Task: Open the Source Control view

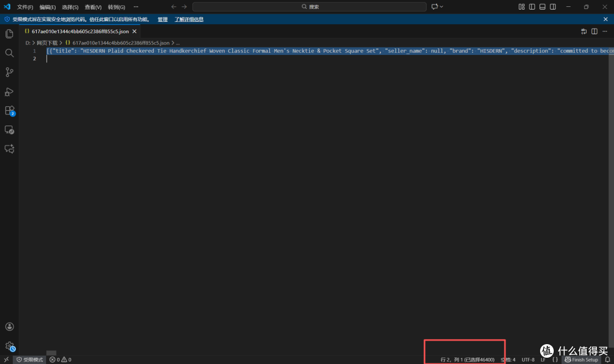Action: 10,72
